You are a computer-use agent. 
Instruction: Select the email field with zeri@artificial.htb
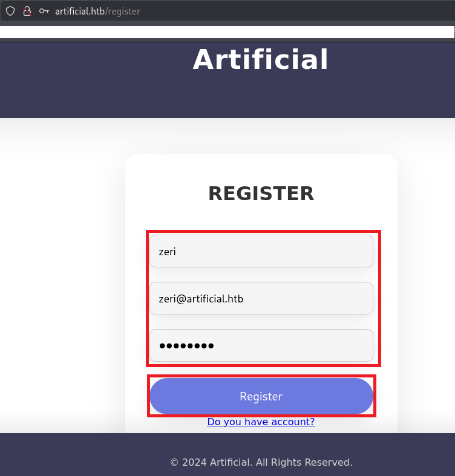coord(261,298)
